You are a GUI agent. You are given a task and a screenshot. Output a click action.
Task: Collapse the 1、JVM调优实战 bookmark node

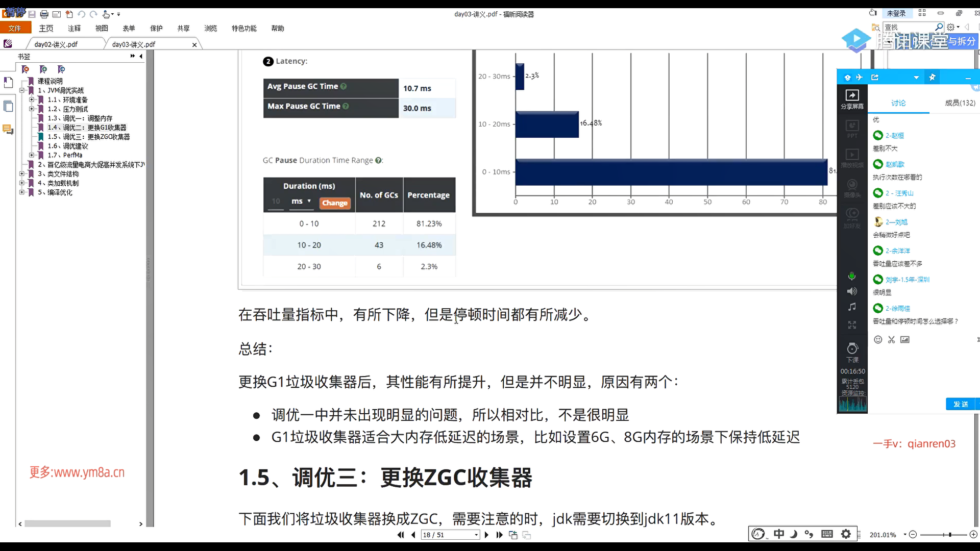pyautogui.click(x=22, y=90)
